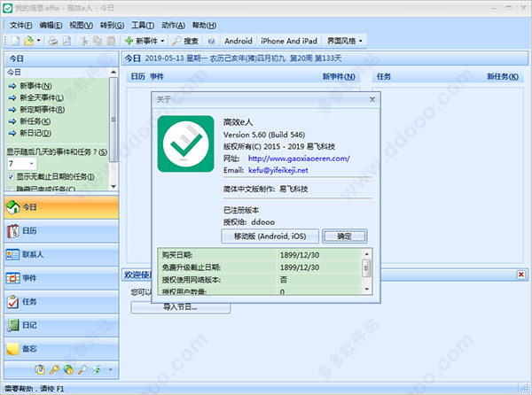Click the license info list scroll-down arrow
Viewport: 532px width, 395px height.
tap(366, 289)
